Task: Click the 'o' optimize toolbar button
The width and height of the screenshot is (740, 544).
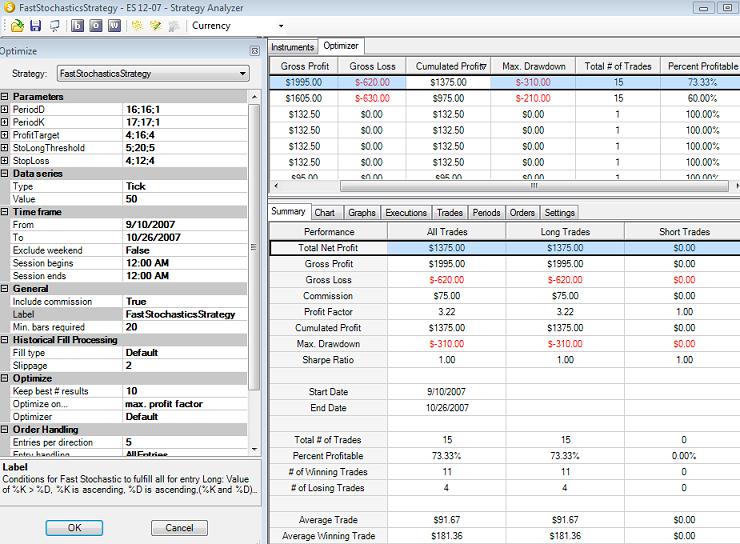Action: click(x=96, y=25)
